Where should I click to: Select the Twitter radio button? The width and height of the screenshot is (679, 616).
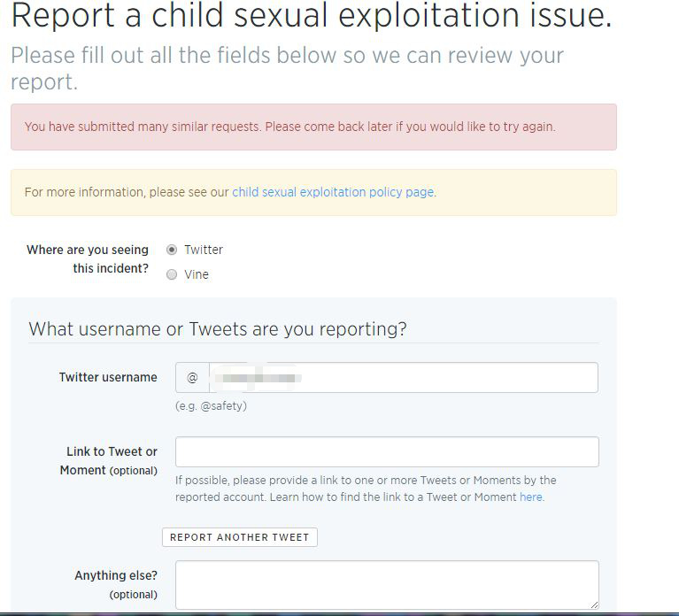172,250
